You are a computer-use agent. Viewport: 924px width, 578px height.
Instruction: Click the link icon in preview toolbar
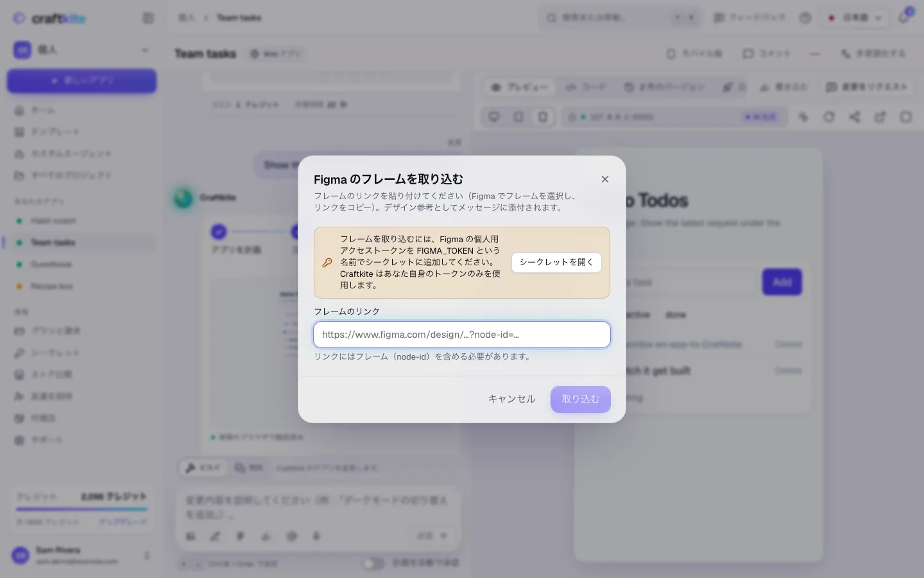(803, 117)
